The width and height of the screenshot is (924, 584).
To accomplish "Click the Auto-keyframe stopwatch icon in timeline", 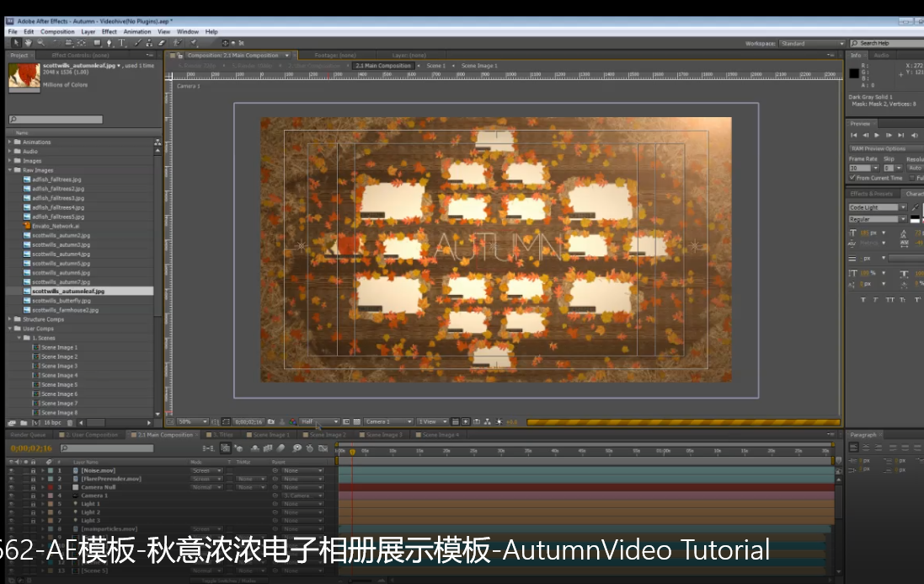I will 310,448.
